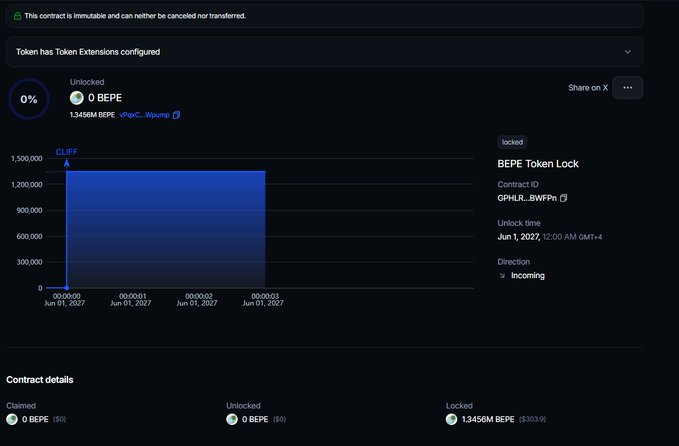Click the 0% progress ring
Screen dimensions: 679x446
(x=29, y=99)
